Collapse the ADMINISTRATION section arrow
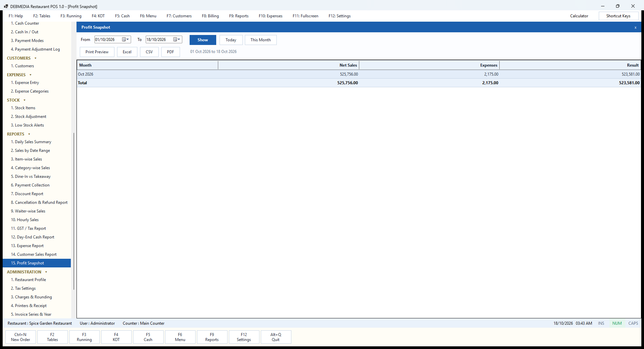644x349 pixels. click(46, 272)
